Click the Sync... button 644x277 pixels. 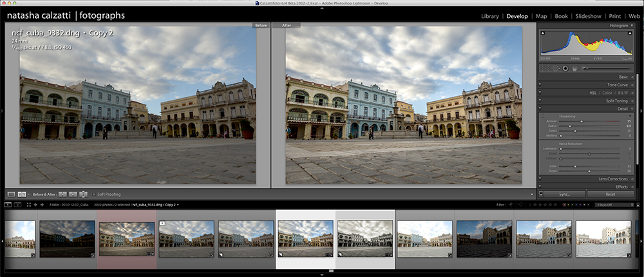565,195
